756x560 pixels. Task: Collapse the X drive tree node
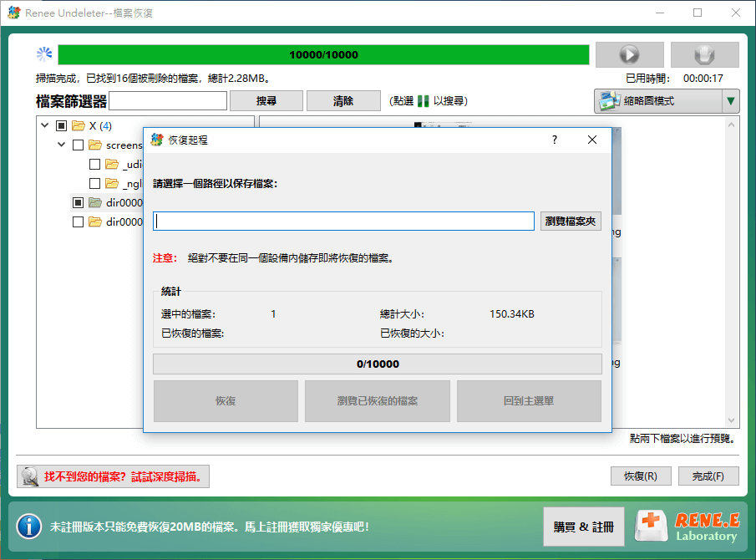pyautogui.click(x=45, y=125)
